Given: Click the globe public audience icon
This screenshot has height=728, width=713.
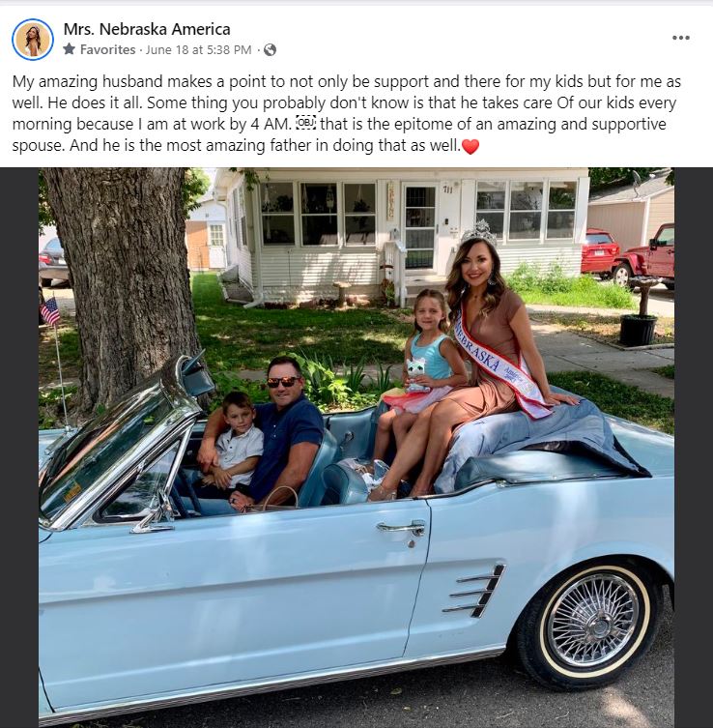Looking at the screenshot, I should 270,49.
